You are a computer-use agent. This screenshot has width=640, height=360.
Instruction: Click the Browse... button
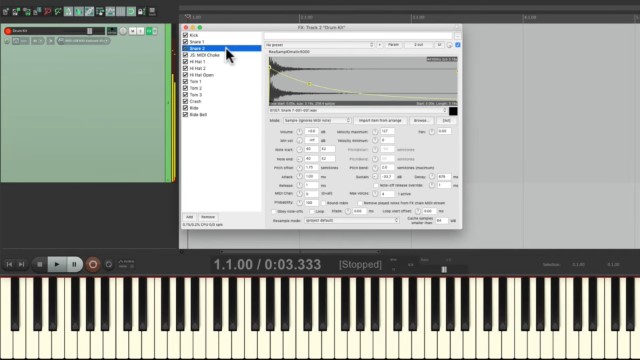421,121
